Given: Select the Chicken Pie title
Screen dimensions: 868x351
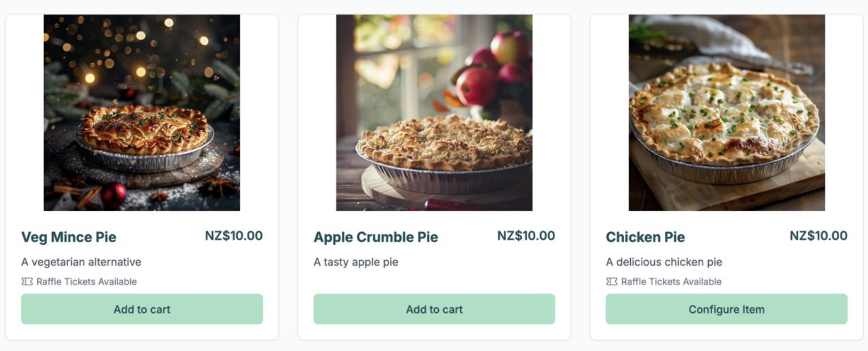Looking at the screenshot, I should (x=646, y=237).
